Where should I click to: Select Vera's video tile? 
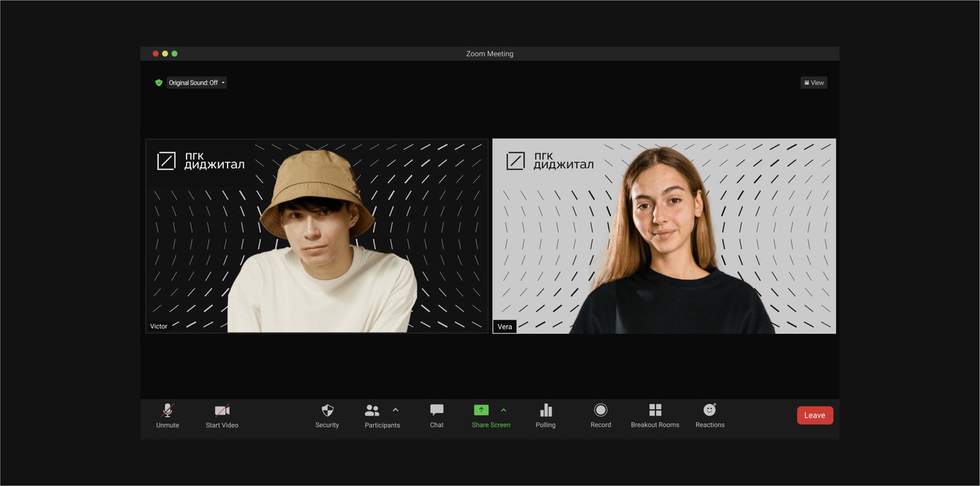click(664, 235)
